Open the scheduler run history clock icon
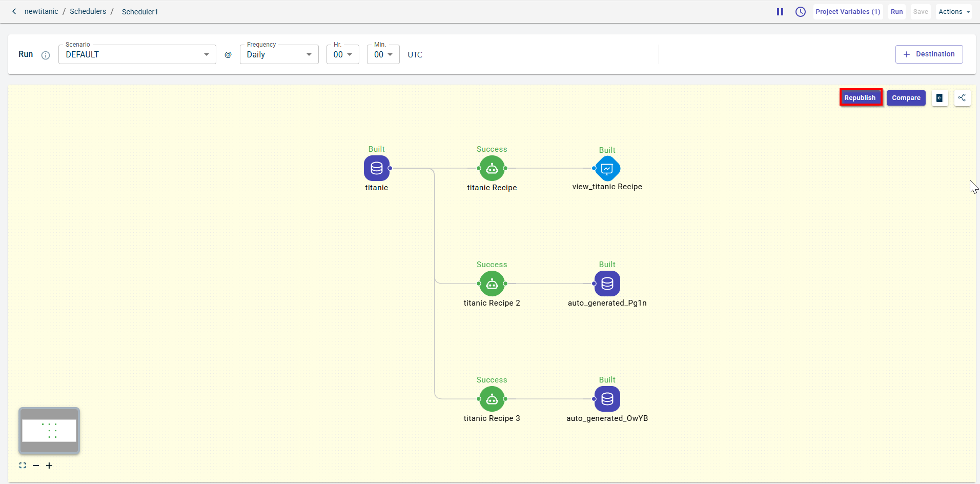This screenshot has width=980, height=484. click(x=800, y=12)
